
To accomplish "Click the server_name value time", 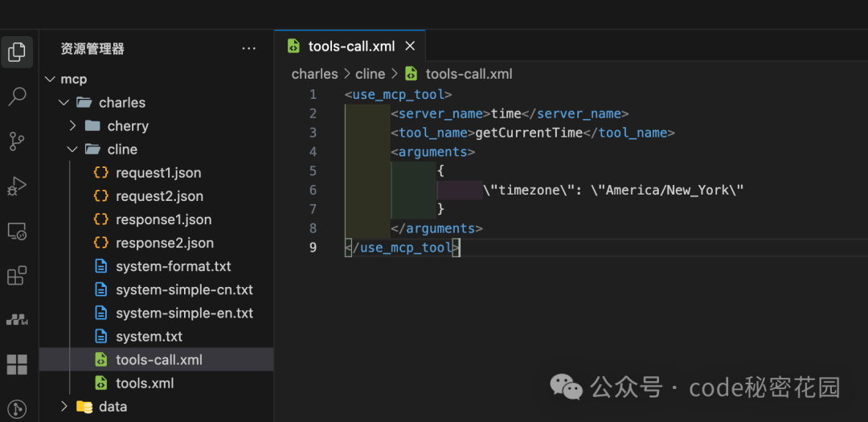I will click(506, 113).
